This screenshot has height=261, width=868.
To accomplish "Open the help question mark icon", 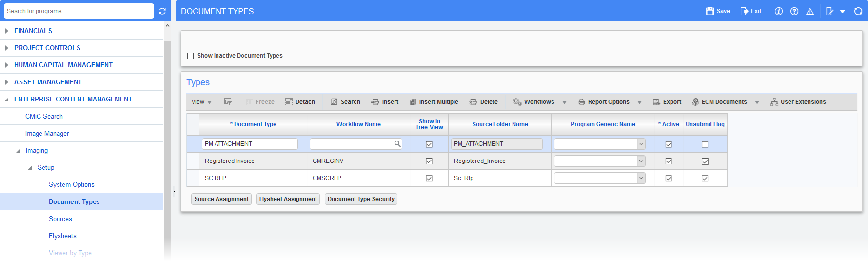I will 794,11.
